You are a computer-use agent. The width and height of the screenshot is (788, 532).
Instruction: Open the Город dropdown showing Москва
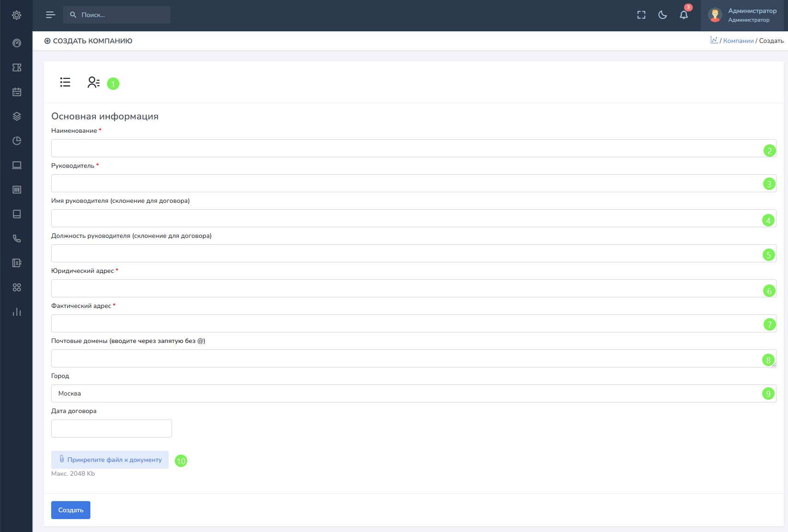(406, 393)
